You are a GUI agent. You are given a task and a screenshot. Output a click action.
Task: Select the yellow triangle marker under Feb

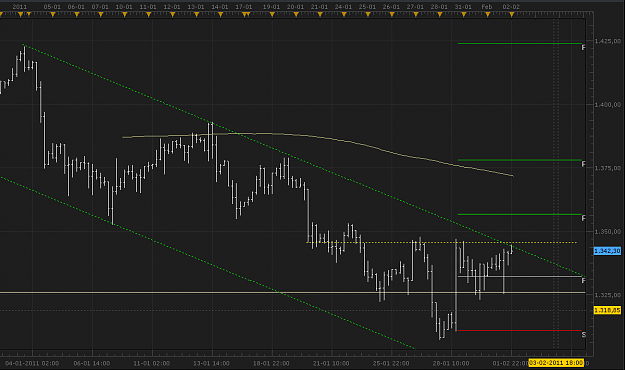pyautogui.click(x=487, y=15)
